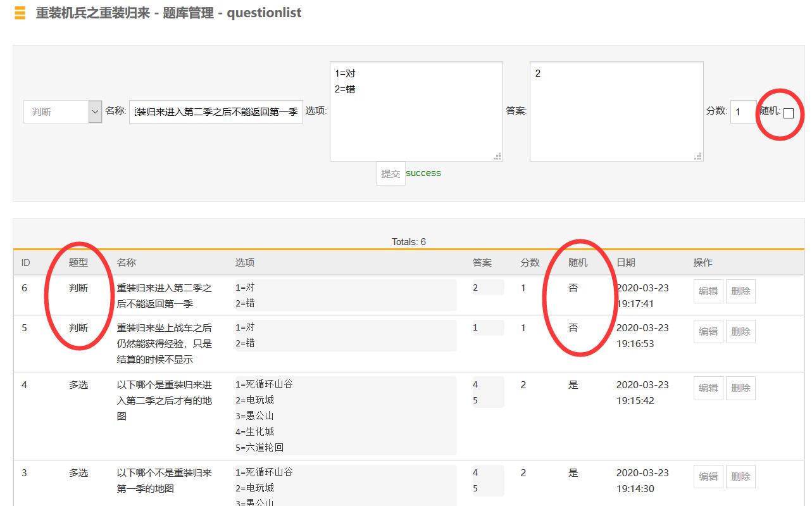This screenshot has height=506, width=812.
Task: Click 否 random value in row ID 6
Action: (x=573, y=288)
